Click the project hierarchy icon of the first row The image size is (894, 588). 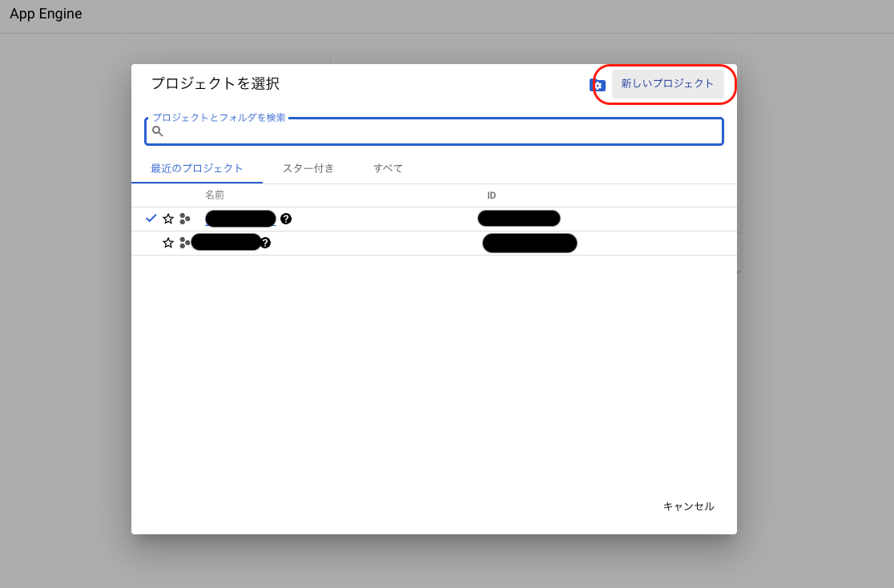point(185,218)
